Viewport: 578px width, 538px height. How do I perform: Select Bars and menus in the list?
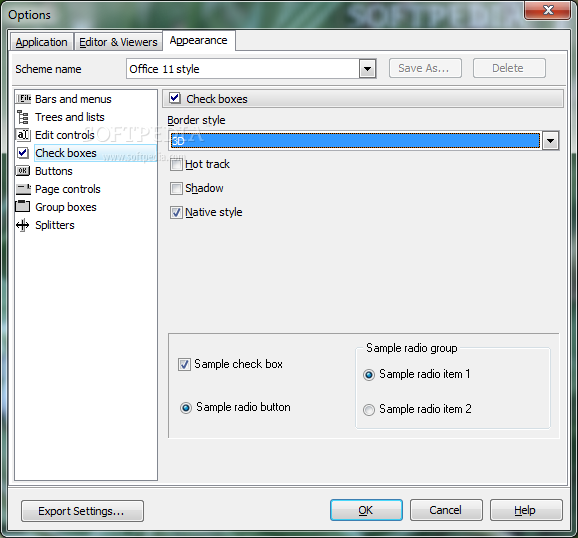[x=73, y=99]
